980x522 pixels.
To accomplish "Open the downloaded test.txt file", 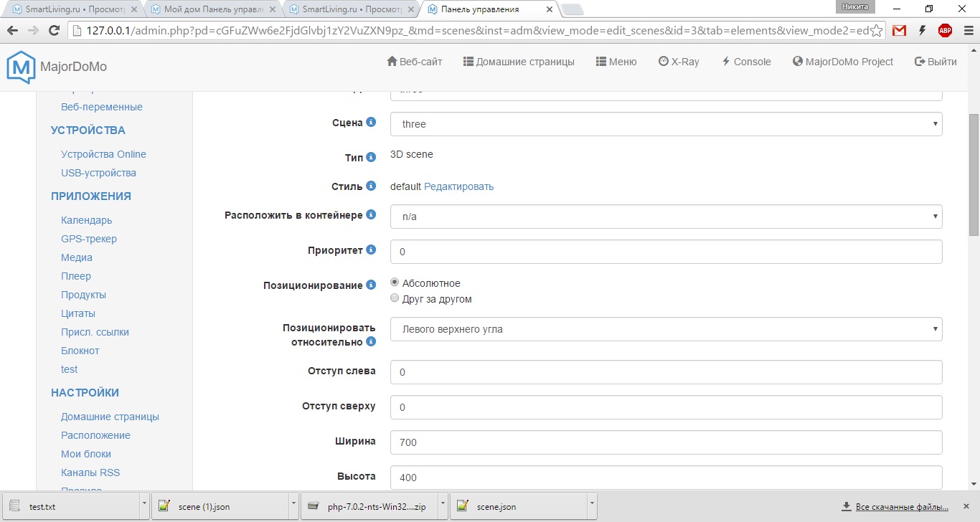I will point(71,506).
